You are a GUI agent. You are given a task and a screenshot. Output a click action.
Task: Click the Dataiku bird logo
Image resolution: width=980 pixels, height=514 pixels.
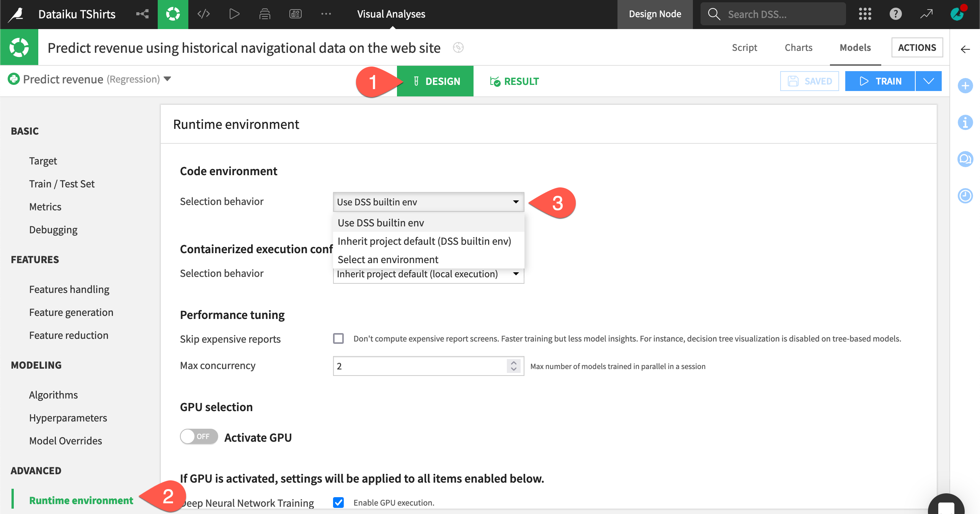tap(16, 15)
